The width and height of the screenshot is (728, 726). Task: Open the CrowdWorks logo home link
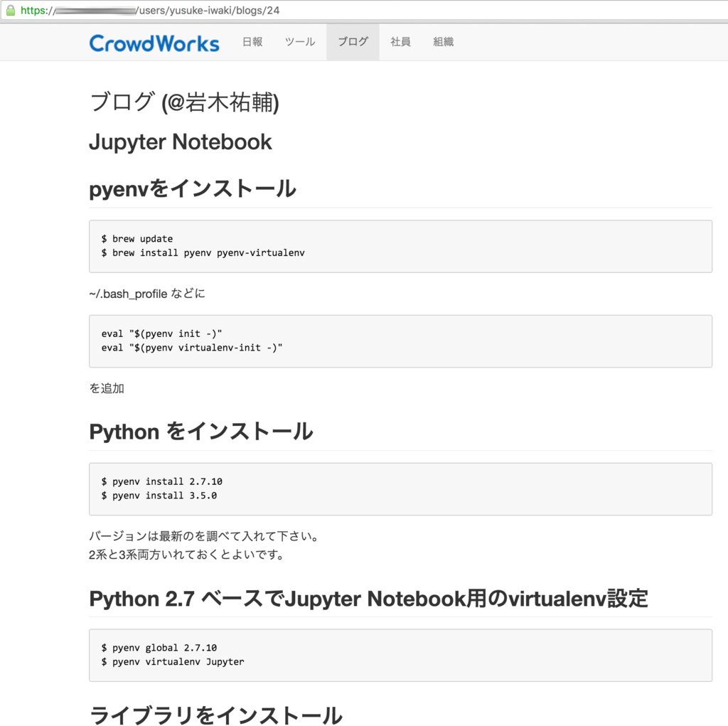[154, 43]
